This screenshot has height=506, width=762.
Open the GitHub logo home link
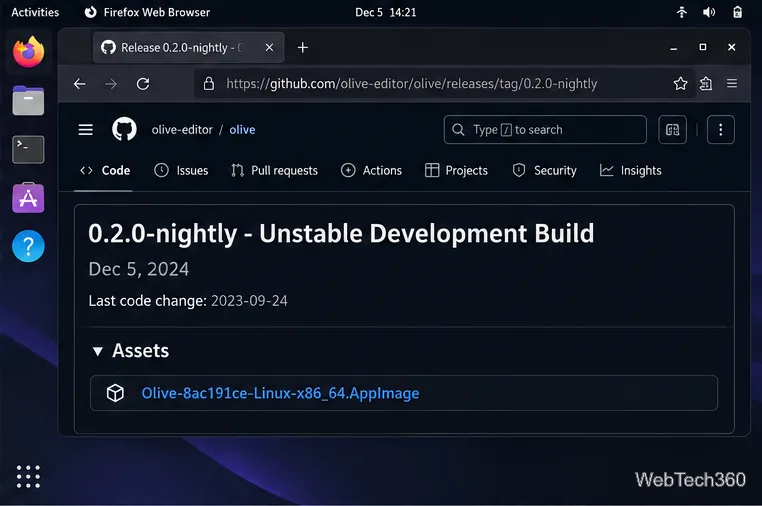click(124, 129)
